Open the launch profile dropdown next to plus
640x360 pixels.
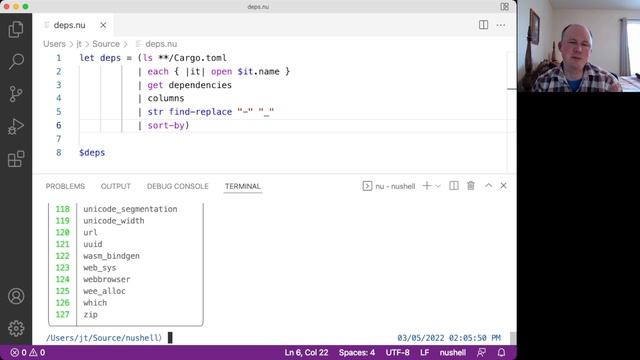(x=438, y=186)
